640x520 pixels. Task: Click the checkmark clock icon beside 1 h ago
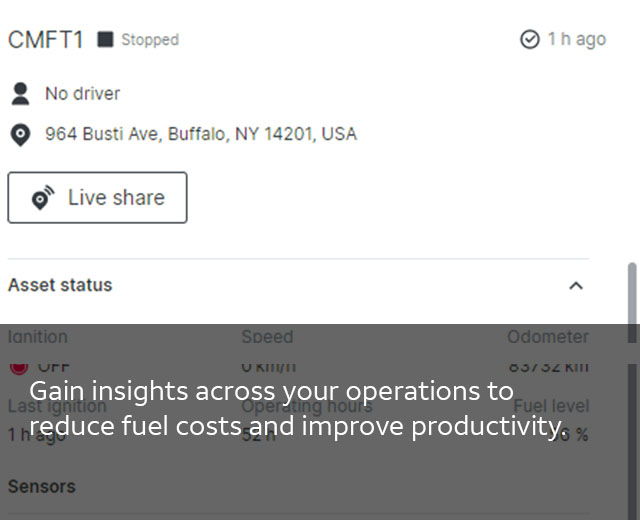(530, 39)
